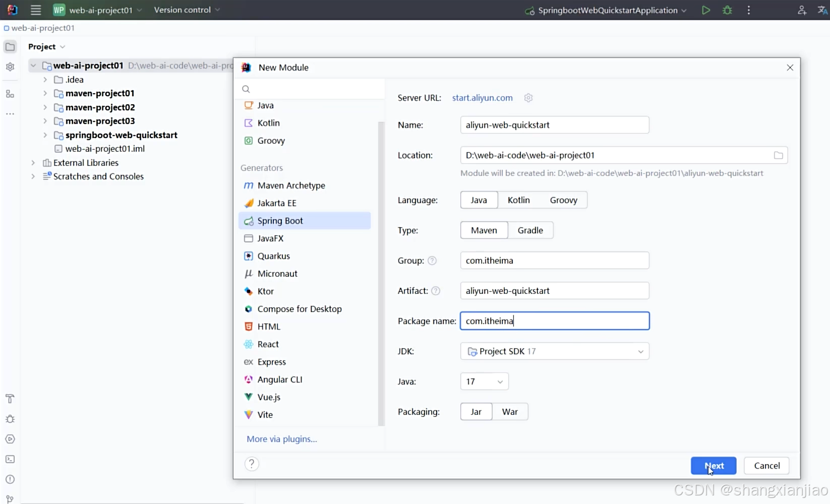Screen dimensions: 830x504
Task: Select Spring Boot in the generators list
Action: coord(305,221)
